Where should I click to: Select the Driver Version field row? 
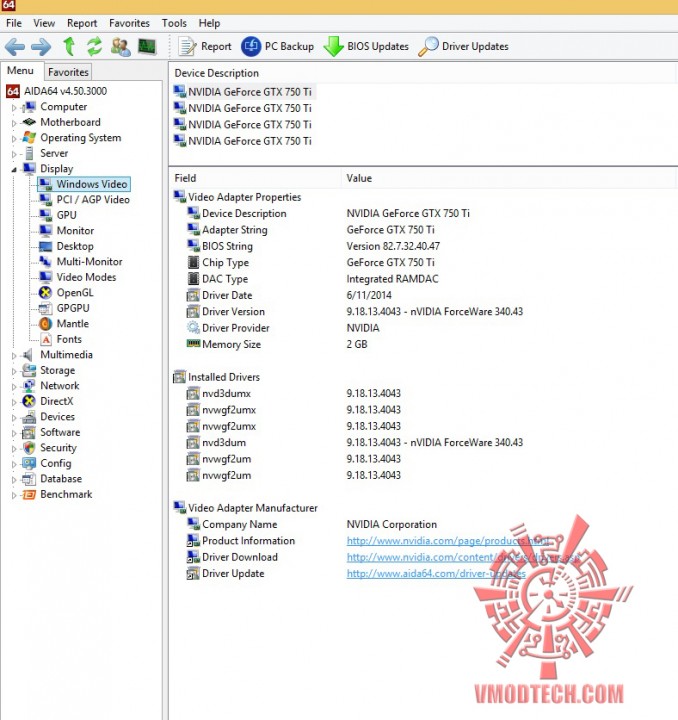pyautogui.click(x=424, y=312)
